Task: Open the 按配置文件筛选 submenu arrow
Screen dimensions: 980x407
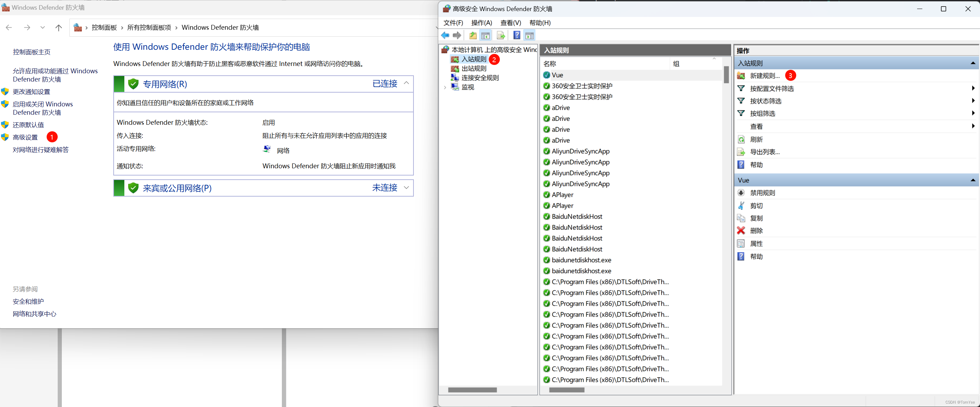Action: click(x=973, y=88)
